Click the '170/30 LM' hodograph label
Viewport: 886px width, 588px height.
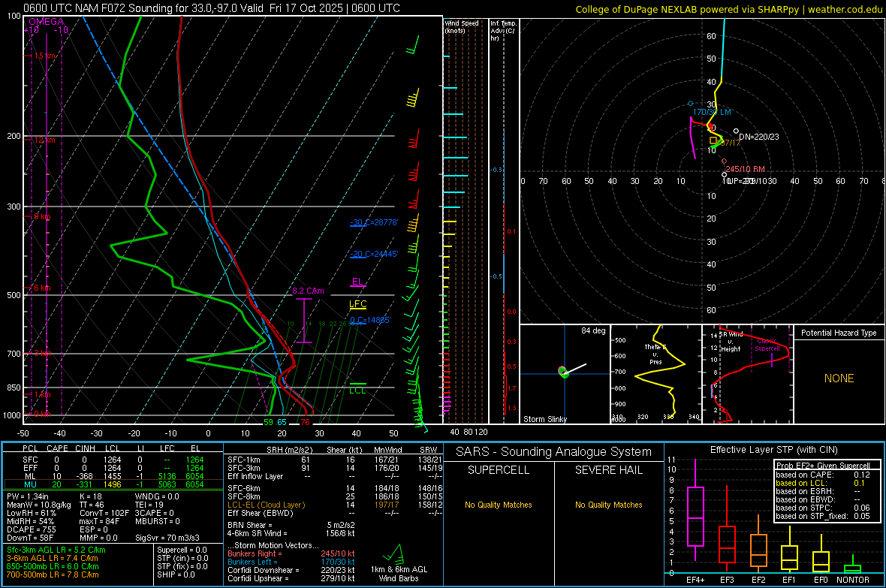712,113
